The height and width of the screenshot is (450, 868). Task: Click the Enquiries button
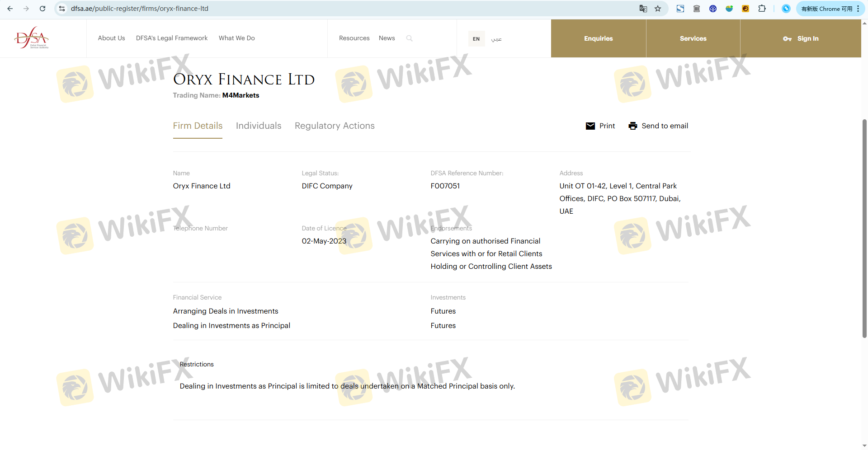click(598, 38)
